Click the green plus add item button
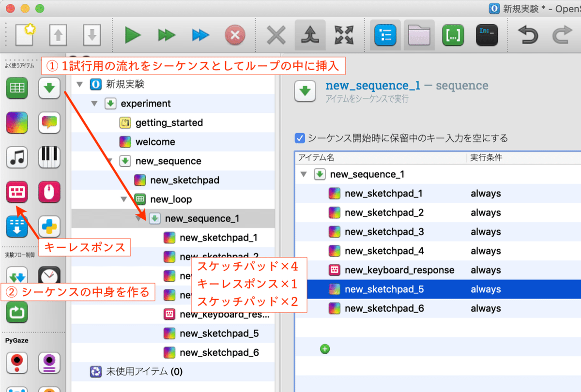 pos(325,348)
